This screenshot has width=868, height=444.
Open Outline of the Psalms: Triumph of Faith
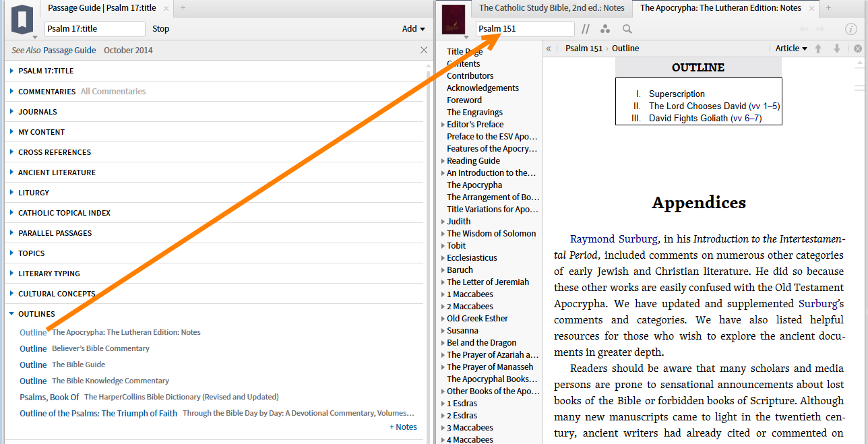(98, 413)
